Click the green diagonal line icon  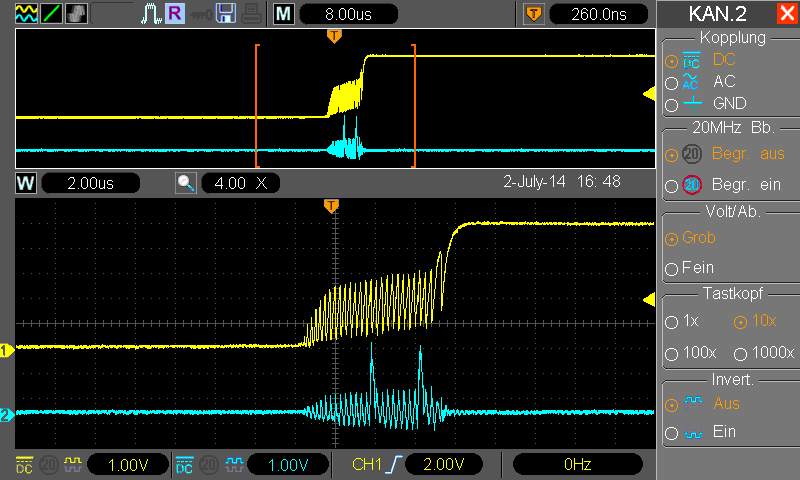tap(51, 14)
